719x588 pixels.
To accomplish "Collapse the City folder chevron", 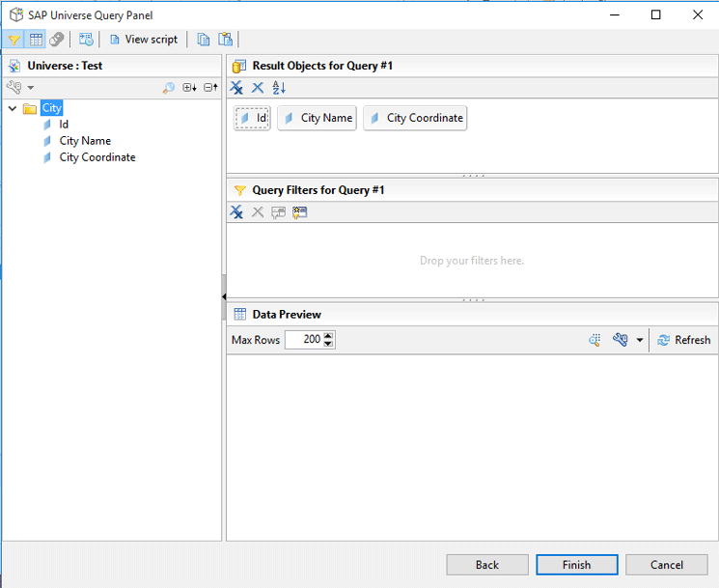I will 13,108.
